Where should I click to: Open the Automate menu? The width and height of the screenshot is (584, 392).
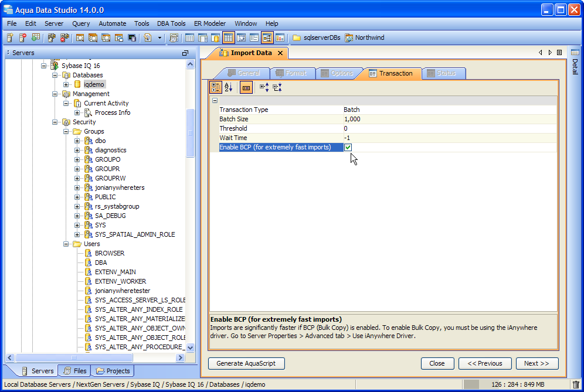113,23
